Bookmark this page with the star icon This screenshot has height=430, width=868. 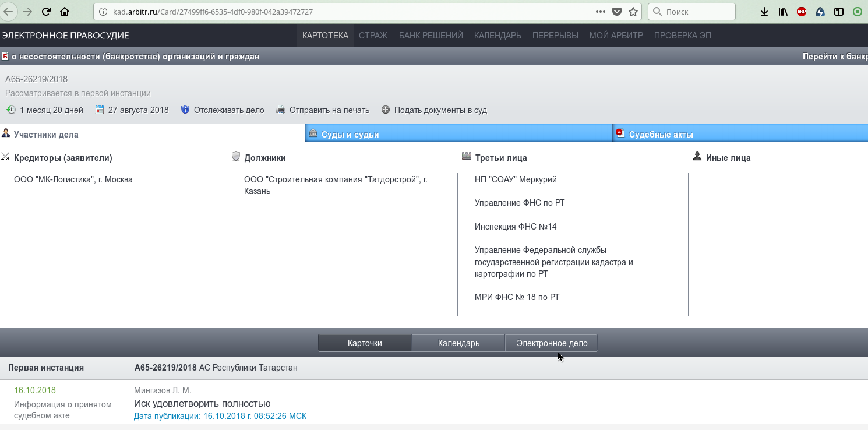click(633, 12)
